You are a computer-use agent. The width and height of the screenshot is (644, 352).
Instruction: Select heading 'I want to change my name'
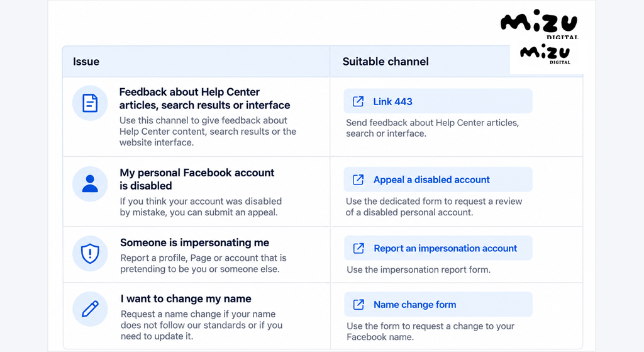(x=186, y=298)
